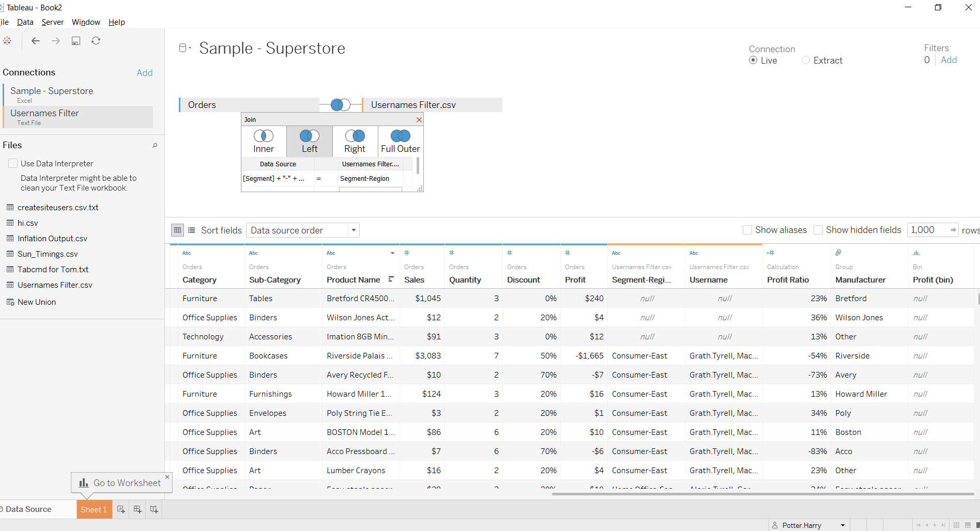Click Add next to Connections
980x531 pixels.
tap(145, 73)
